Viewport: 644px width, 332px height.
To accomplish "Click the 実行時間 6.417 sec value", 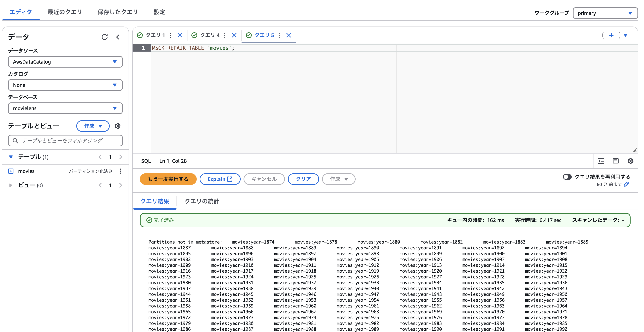I will tap(550, 220).
